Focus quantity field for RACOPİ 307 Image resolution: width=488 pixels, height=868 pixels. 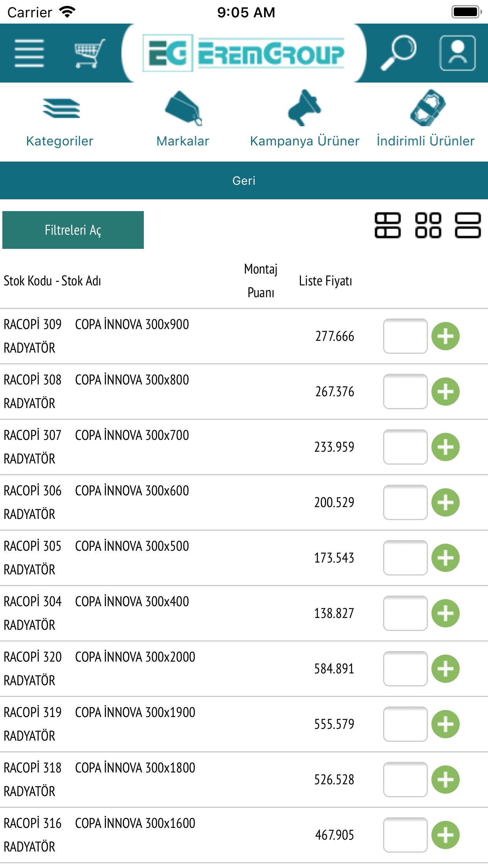pyautogui.click(x=405, y=447)
